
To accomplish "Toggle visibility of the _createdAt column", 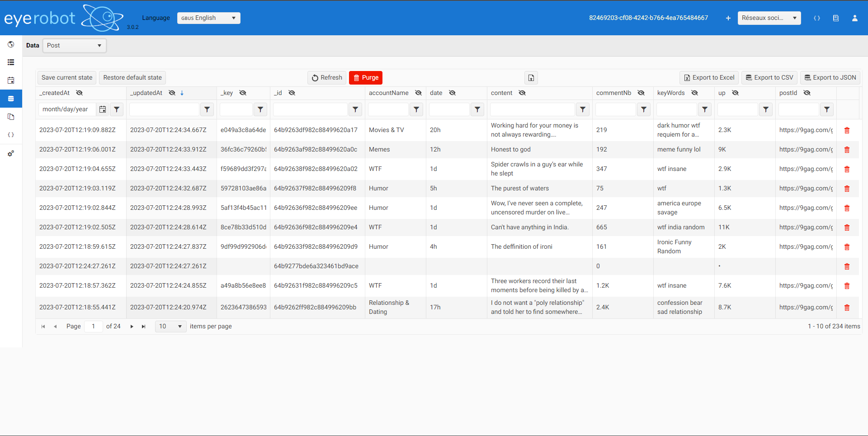I will 80,93.
